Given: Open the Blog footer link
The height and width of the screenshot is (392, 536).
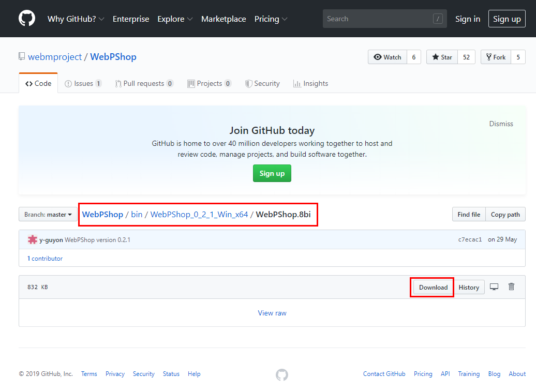Looking at the screenshot, I should tap(494, 374).
